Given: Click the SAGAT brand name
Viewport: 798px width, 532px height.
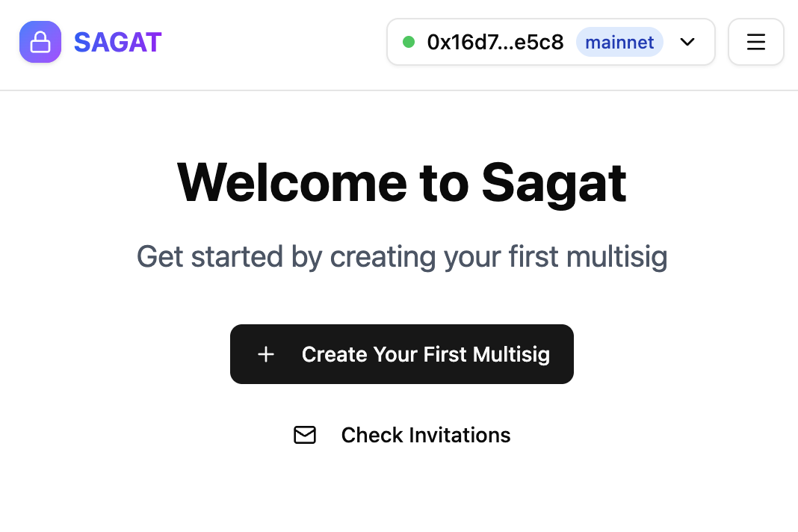Looking at the screenshot, I should coord(117,42).
